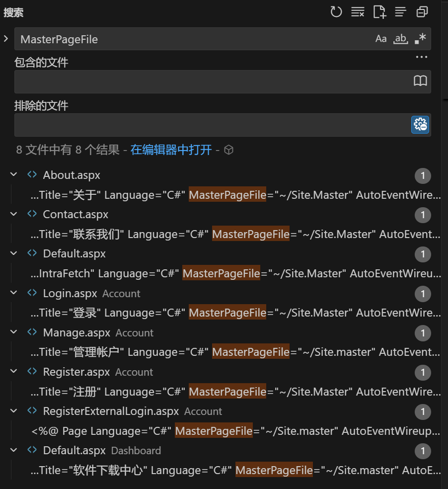Select the Contact.aspx file entry
Image resolution: width=448 pixels, height=489 pixels.
[75, 214]
